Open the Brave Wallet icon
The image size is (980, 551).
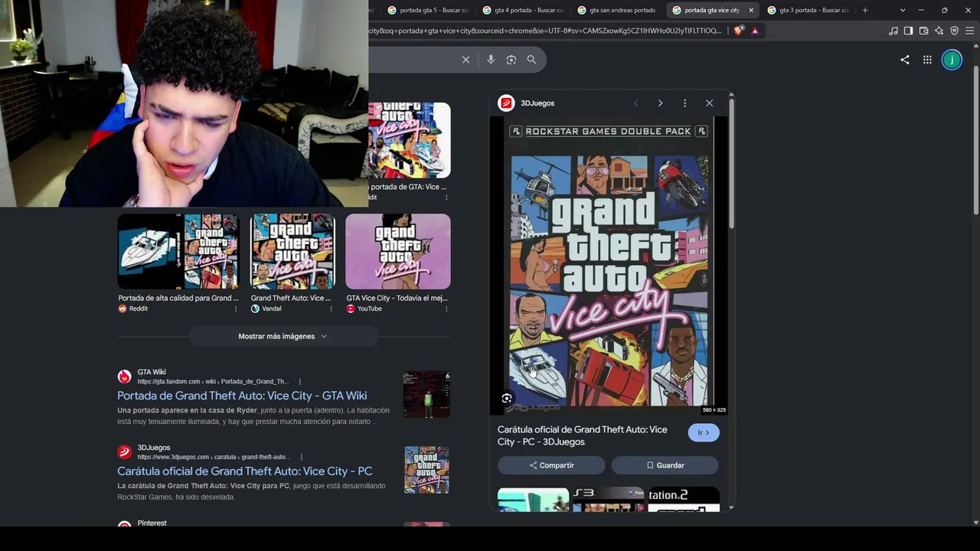(x=923, y=31)
